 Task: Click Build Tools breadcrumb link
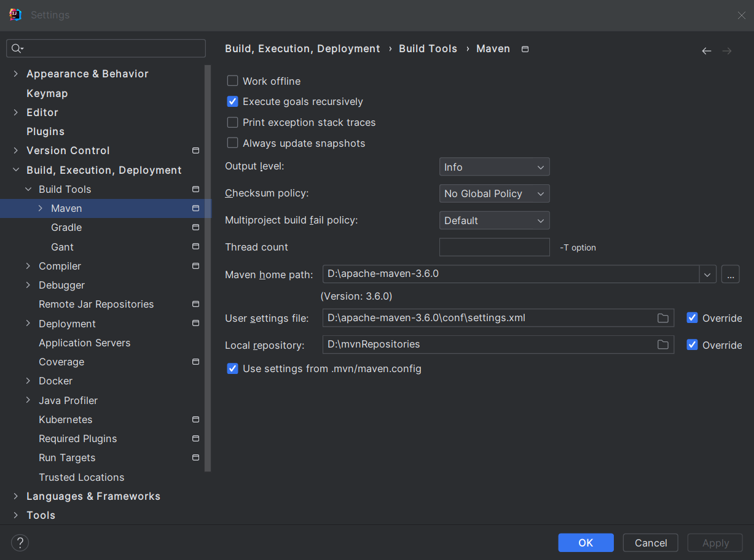point(428,49)
